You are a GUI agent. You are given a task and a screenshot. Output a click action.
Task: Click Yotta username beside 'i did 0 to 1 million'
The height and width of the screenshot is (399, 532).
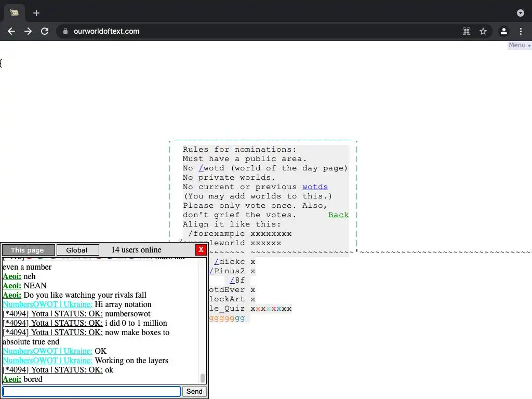(52, 323)
